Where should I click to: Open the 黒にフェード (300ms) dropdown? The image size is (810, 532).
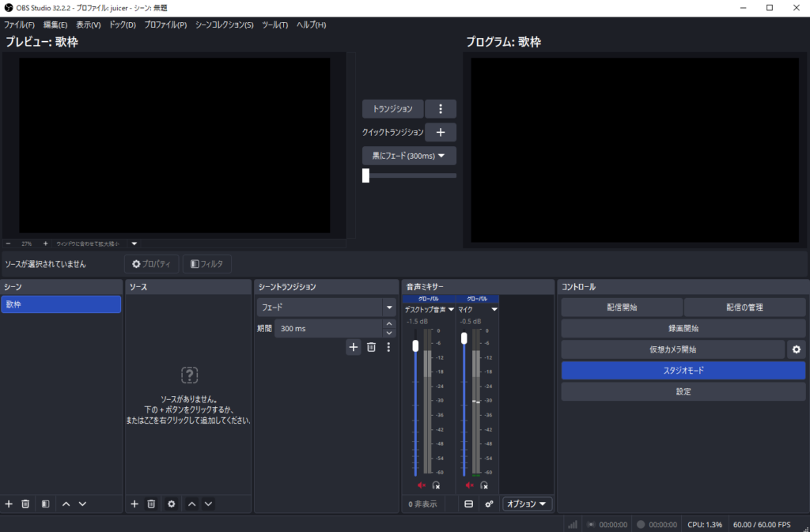pos(409,155)
